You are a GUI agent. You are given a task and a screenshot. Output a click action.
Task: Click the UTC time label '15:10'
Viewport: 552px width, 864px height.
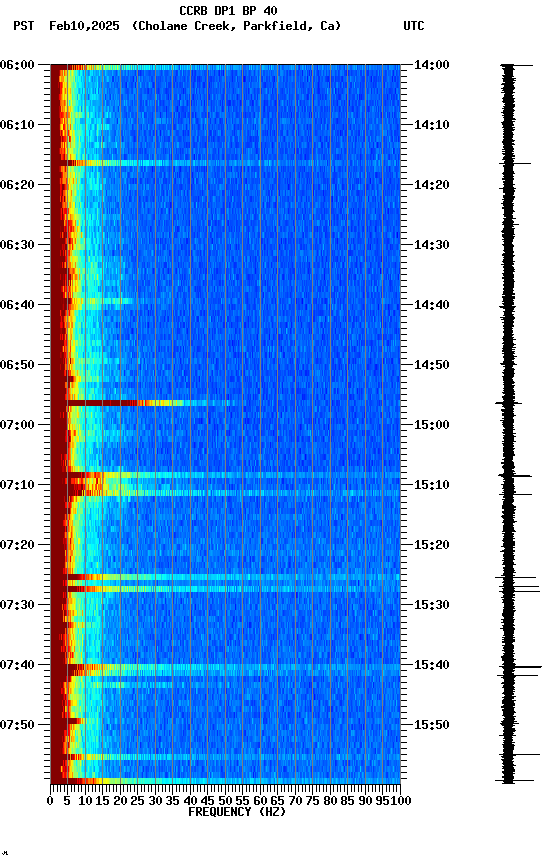(432, 485)
